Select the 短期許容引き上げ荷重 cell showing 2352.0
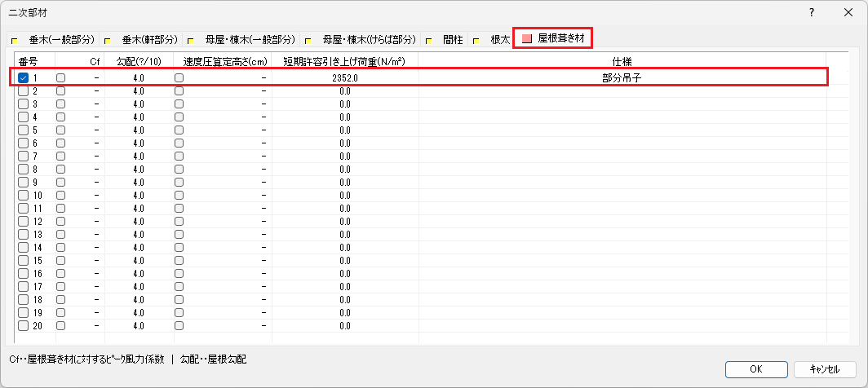The width and height of the screenshot is (868, 388). tap(345, 77)
